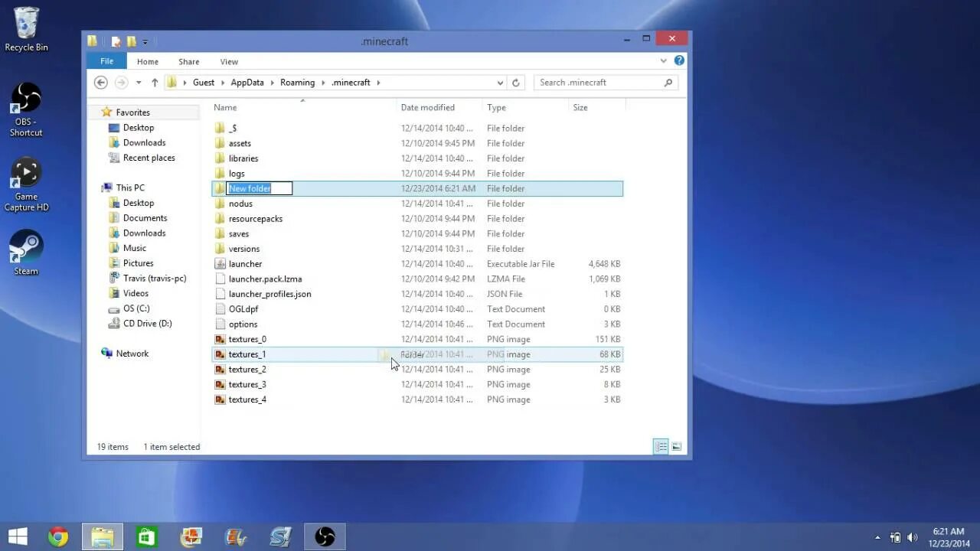Open the OBS icon on the taskbar
The height and width of the screenshot is (551, 980).
[325, 536]
